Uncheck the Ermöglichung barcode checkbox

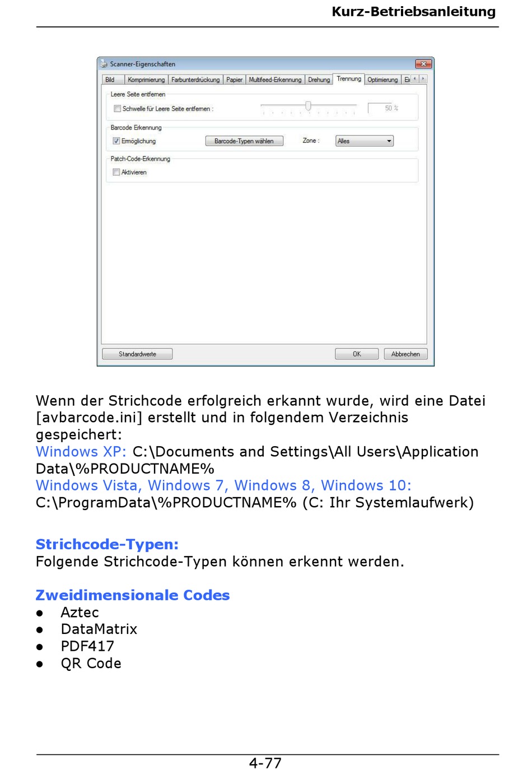pos(116,141)
